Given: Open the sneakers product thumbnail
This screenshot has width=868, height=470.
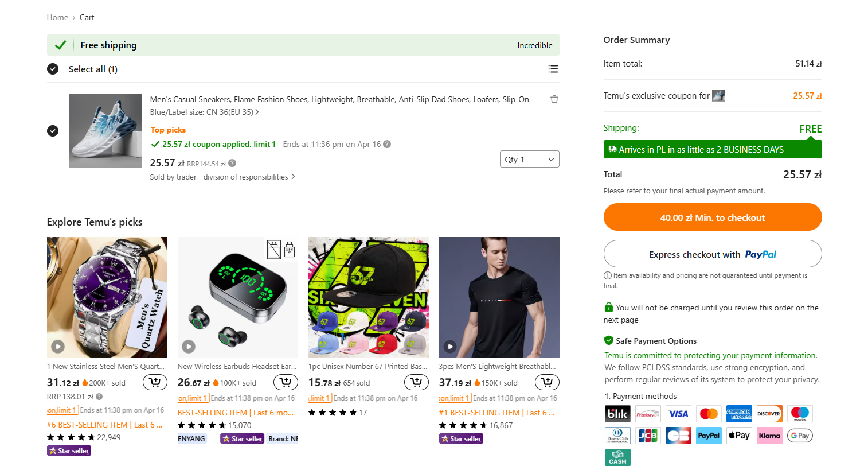Looking at the screenshot, I should 105,131.
